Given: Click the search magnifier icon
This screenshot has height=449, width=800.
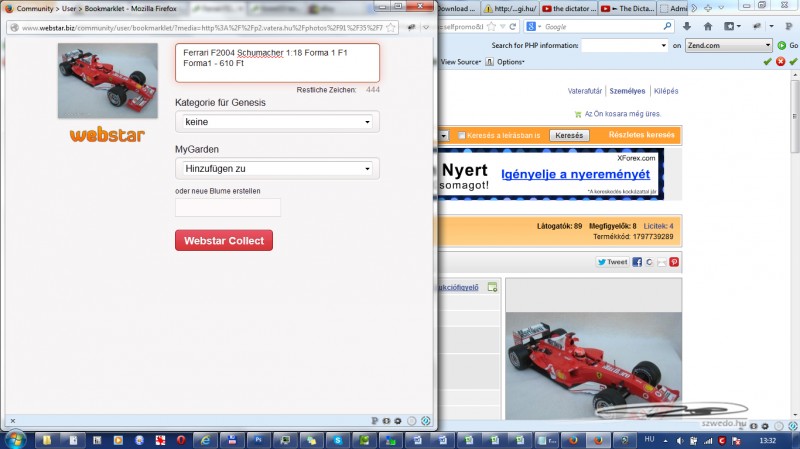Looking at the screenshot, I should 667,26.
